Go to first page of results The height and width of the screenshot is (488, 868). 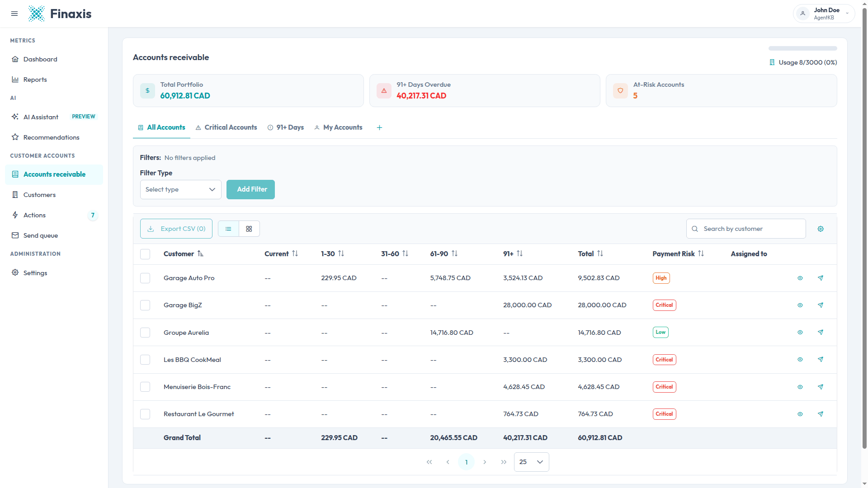pyautogui.click(x=429, y=462)
